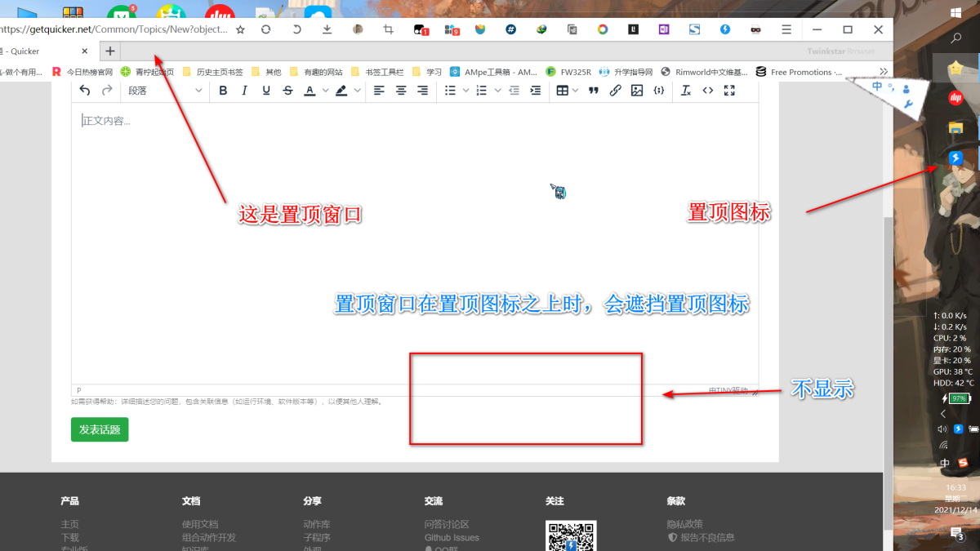
Task: Clear formatting of selected text
Action: pos(686,91)
